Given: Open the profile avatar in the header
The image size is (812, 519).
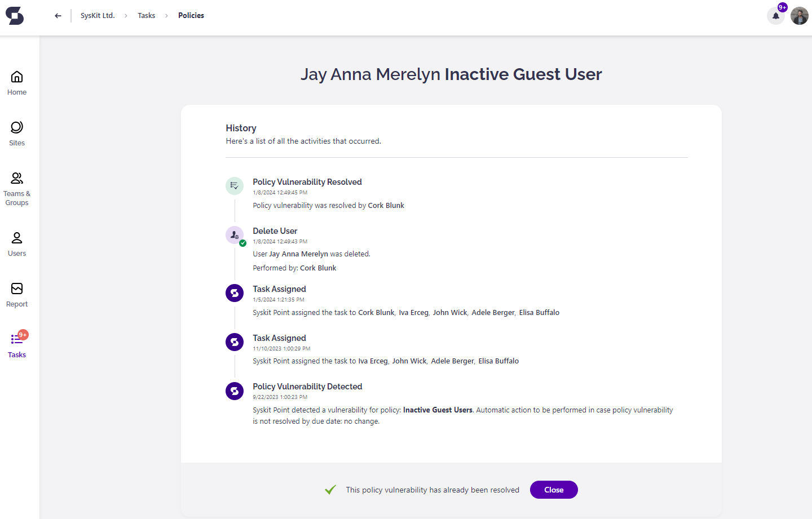Looking at the screenshot, I should [x=799, y=16].
